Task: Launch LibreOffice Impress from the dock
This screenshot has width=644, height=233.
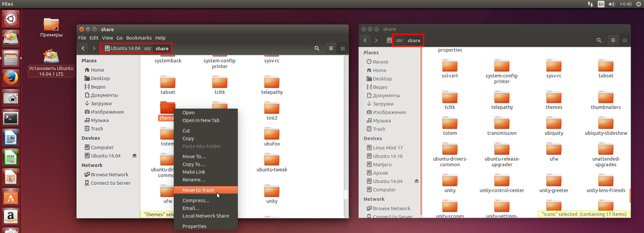Action: pos(11,177)
